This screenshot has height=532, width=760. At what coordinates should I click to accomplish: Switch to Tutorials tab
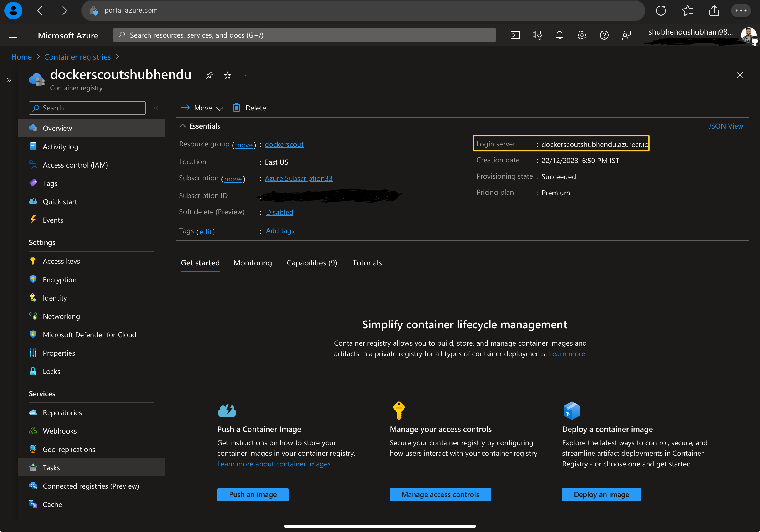[x=367, y=263]
